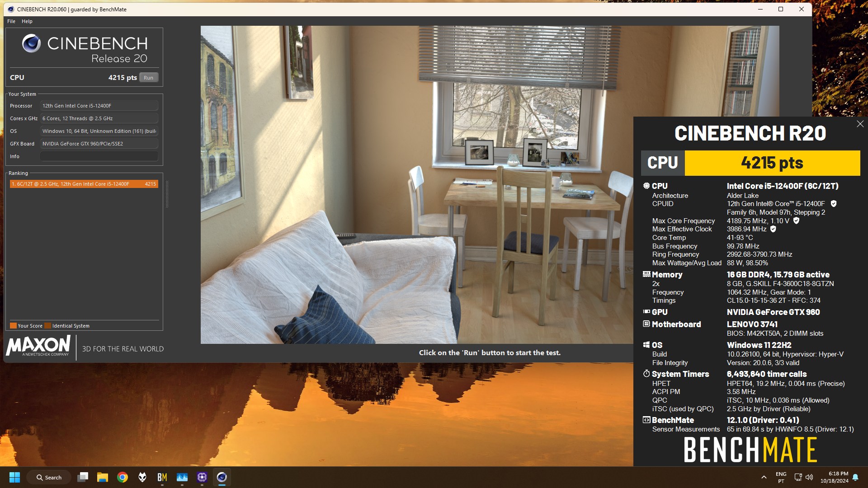
Task: Click the verified shield next to Max Effective Clock
Action: coord(773,229)
